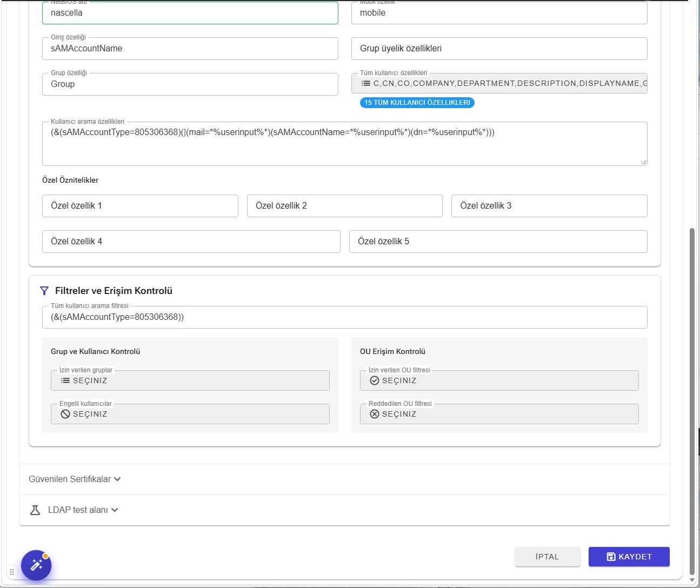Focus the NetBIOS adı field containing nascella
The height and width of the screenshot is (588, 700).
[190, 13]
